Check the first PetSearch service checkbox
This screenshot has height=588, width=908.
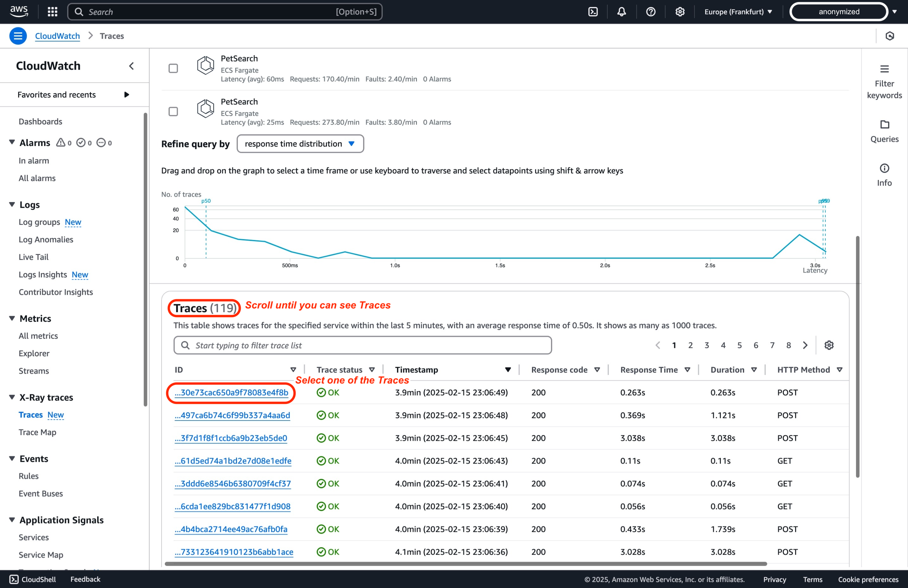173,68
